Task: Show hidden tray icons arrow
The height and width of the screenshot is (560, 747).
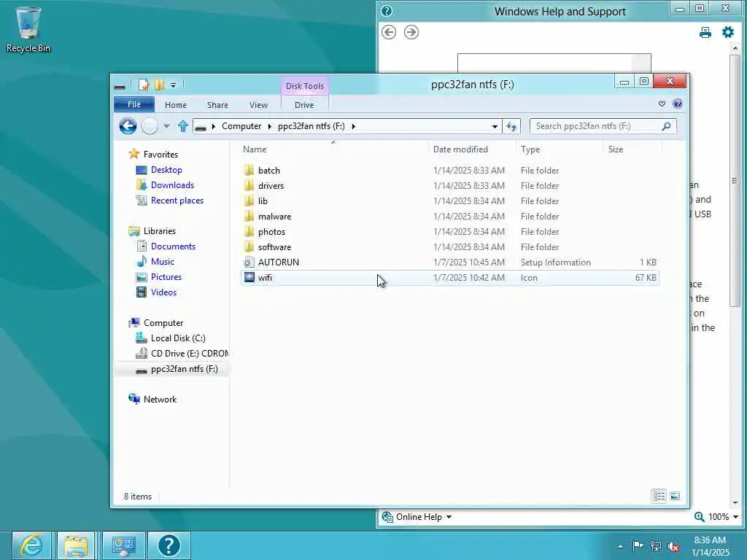Action: (x=620, y=546)
